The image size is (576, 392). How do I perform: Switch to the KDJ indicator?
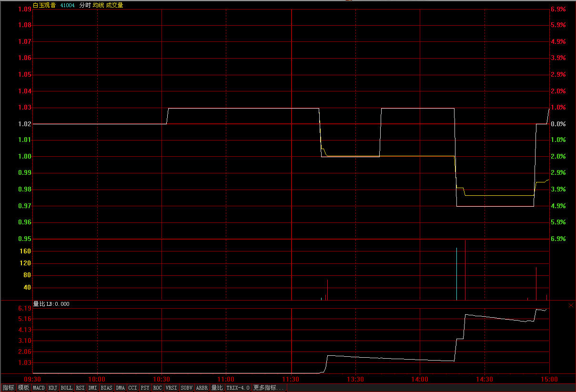click(x=52, y=388)
